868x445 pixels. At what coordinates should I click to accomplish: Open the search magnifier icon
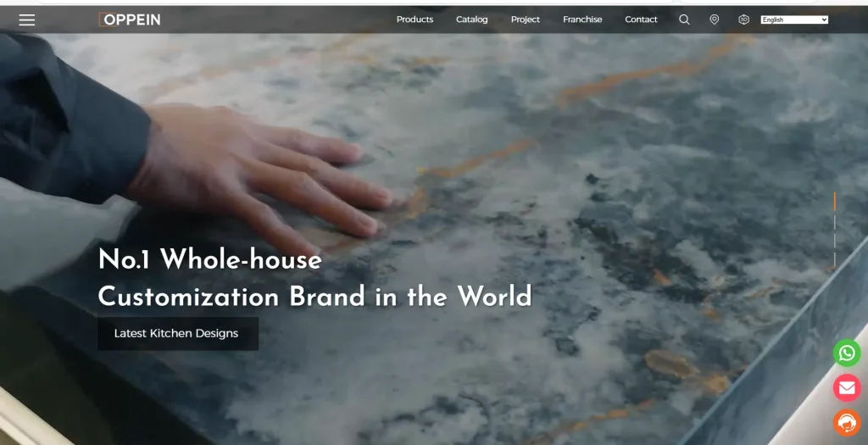coord(684,19)
